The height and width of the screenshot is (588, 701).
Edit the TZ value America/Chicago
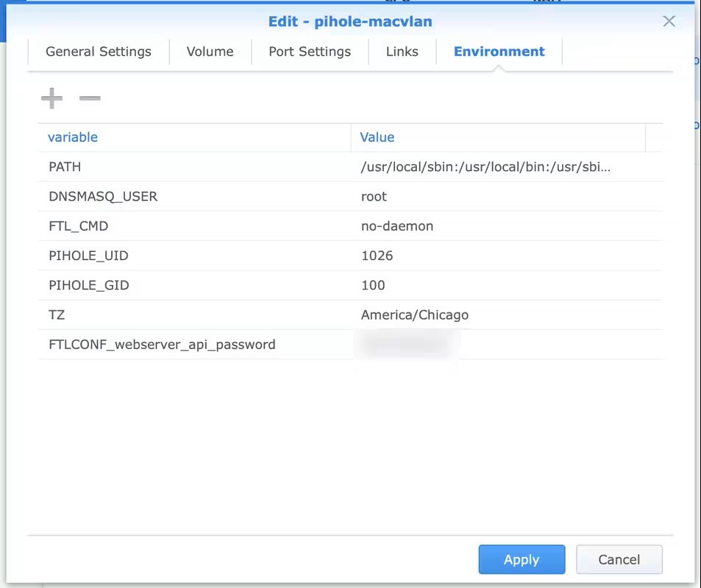click(415, 315)
